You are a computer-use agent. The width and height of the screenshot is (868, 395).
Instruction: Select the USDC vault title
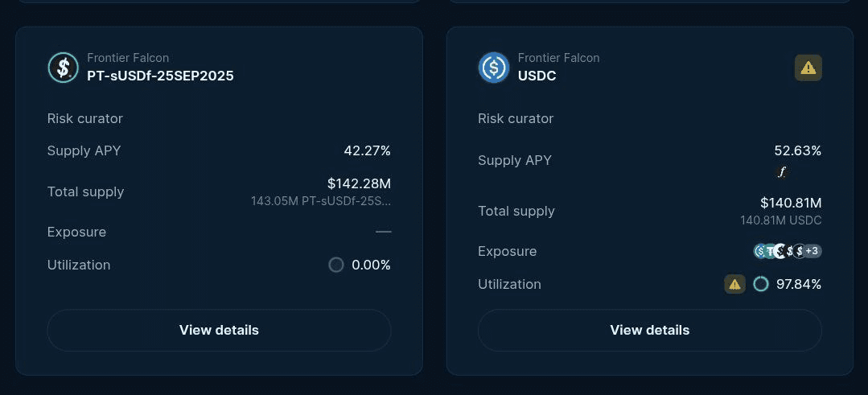point(537,76)
